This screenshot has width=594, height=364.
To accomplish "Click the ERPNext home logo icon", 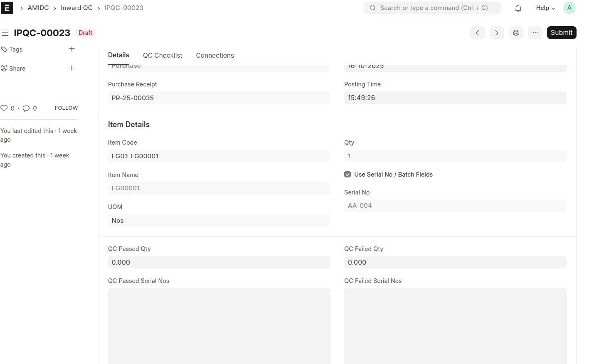I will pos(7,8).
